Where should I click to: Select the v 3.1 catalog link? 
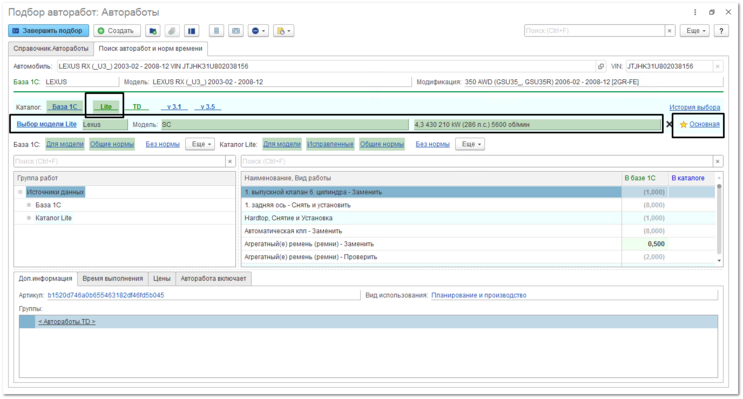174,107
